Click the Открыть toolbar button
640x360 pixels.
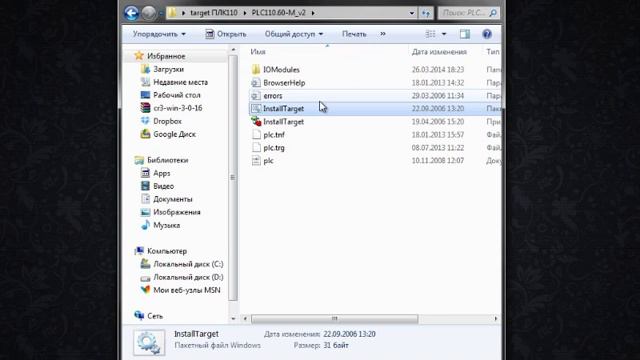point(226,34)
